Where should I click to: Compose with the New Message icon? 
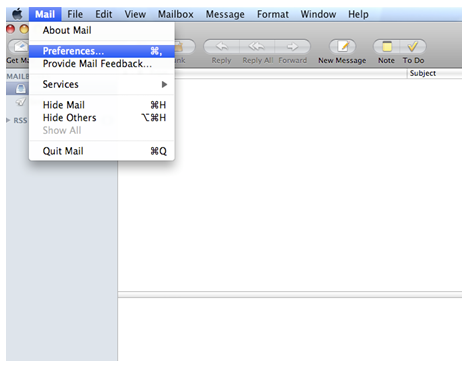(x=342, y=47)
